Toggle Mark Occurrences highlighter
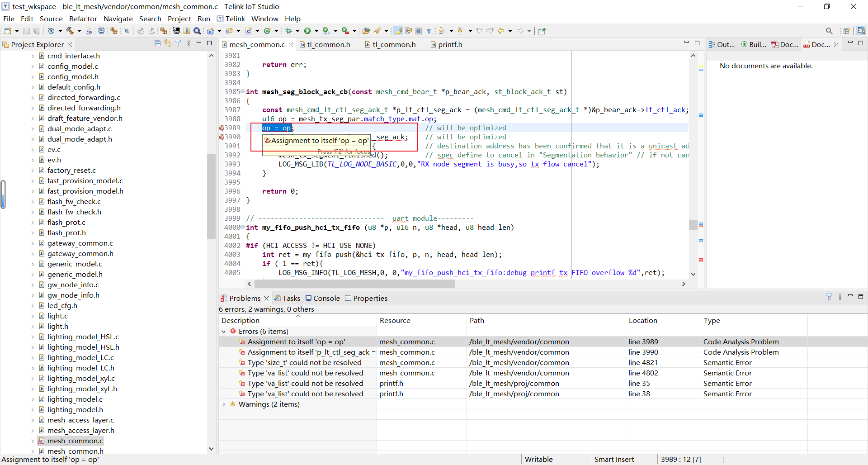 point(398,31)
